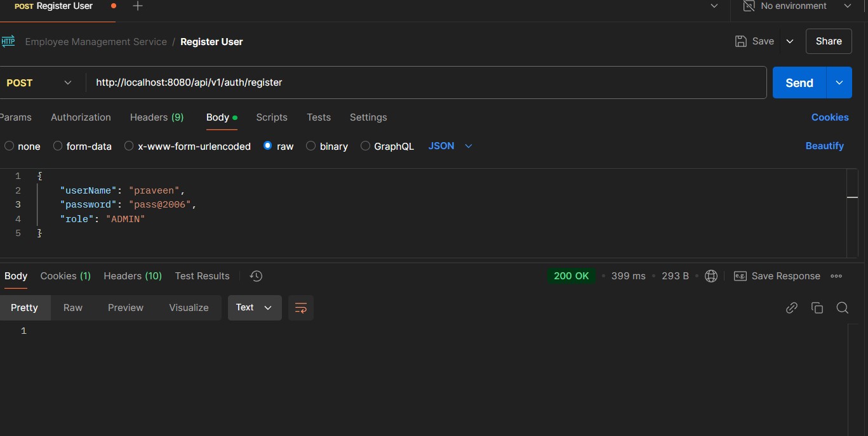Copy response body to clipboard icon

tap(817, 308)
